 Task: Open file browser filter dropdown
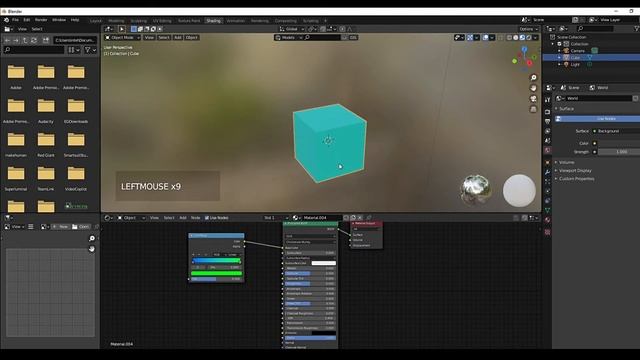pos(90,50)
